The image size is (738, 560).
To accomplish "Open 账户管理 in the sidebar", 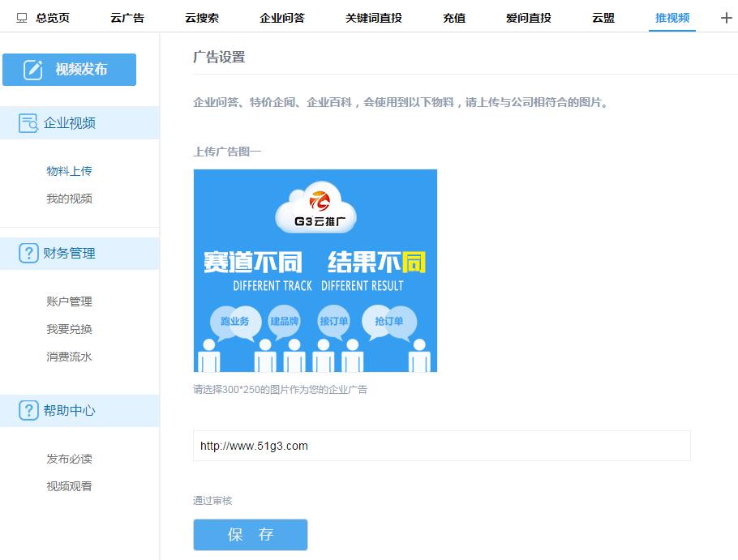I will pyautogui.click(x=69, y=301).
